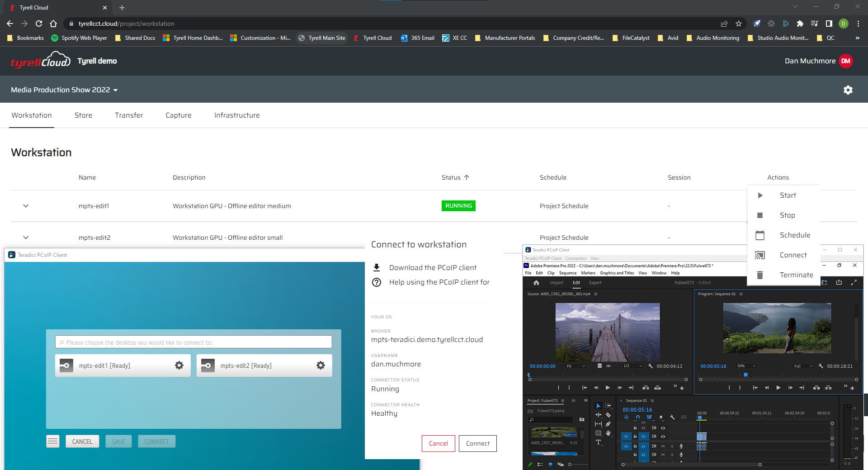The height and width of the screenshot is (470, 868).
Task: Expand the mpts-edit2 workstation row
Action: 26,237
